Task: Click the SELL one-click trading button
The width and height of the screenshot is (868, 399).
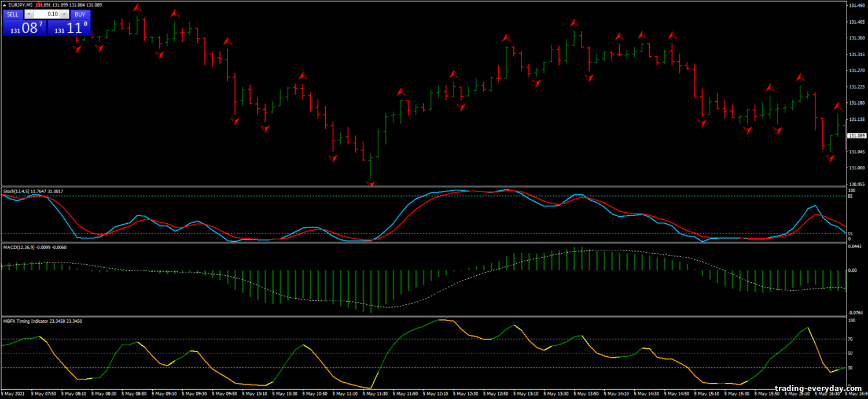Action: pyautogui.click(x=13, y=14)
